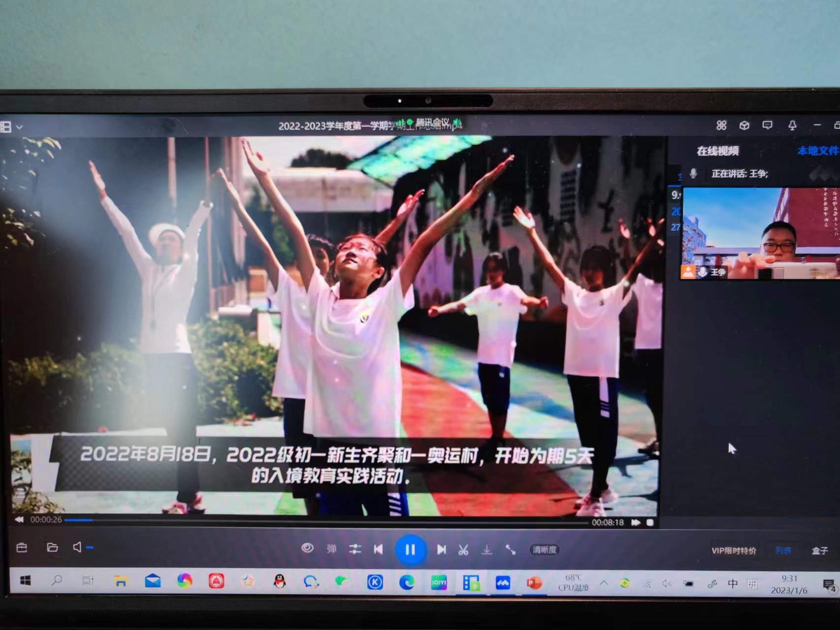840x630 pixels.
Task: Open playback adjustment sliders icon
Action: [x=355, y=549]
